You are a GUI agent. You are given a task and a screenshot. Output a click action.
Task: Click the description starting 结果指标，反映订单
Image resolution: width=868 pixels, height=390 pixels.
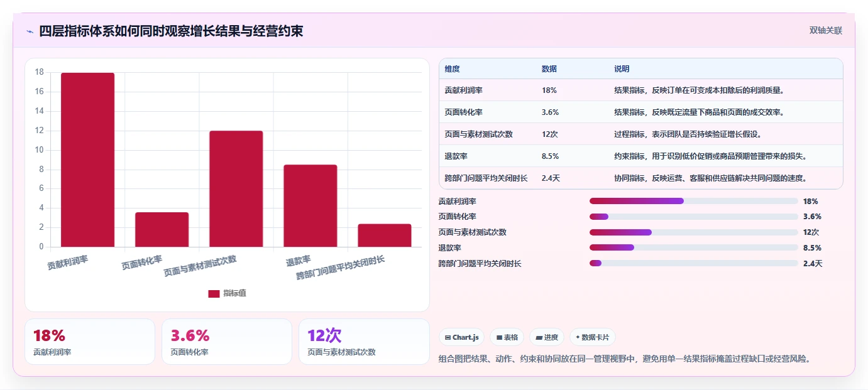pos(700,90)
